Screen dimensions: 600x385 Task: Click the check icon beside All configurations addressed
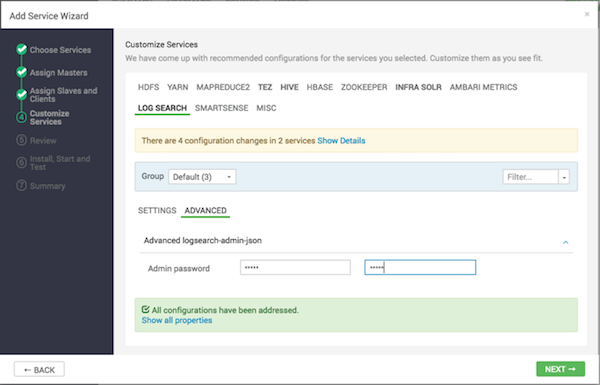145,310
